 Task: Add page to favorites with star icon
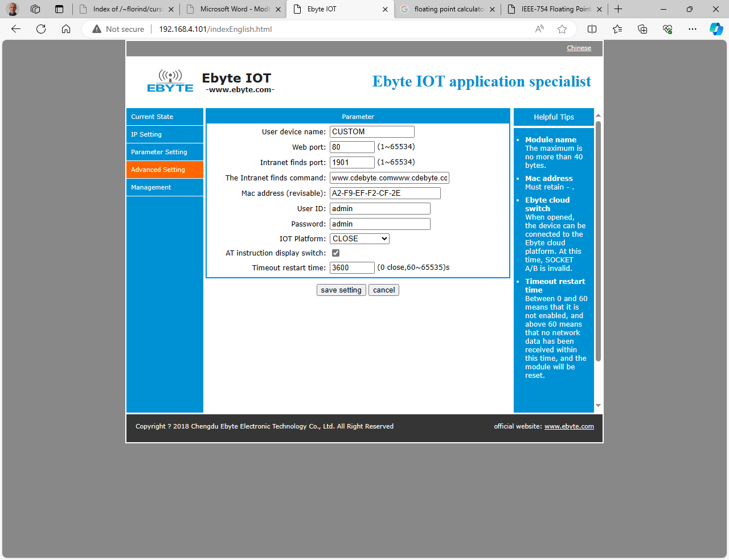pos(562,29)
